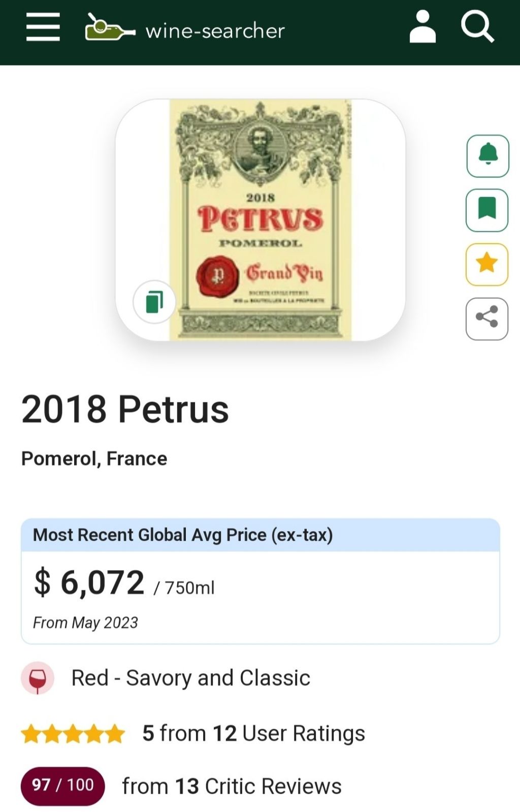Click the $ 6,072 price value
This screenshot has height=812, width=520.
coord(89,582)
